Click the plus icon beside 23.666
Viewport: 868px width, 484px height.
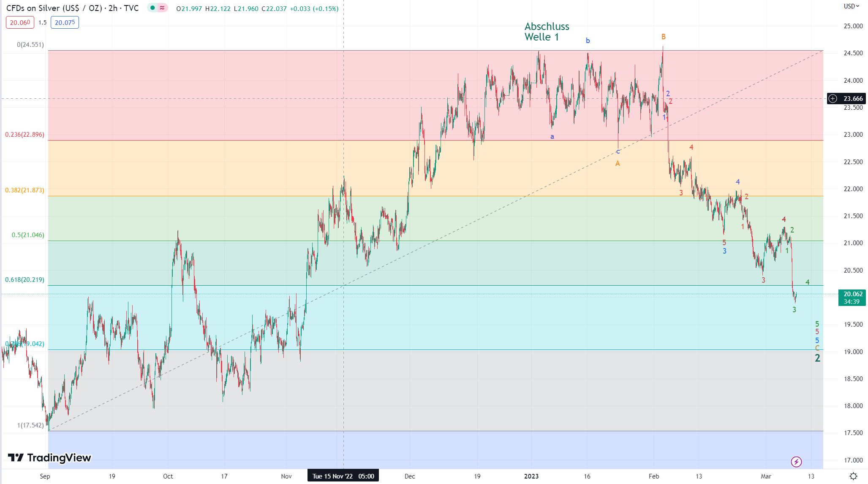[833, 99]
